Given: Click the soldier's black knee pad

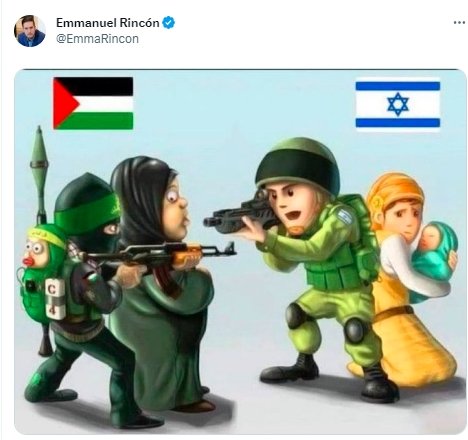Looking at the screenshot, I should tap(355, 331).
